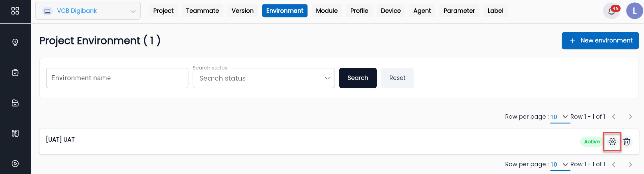Select the Environment tab
Image resolution: width=644 pixels, height=174 pixels.
(x=285, y=11)
